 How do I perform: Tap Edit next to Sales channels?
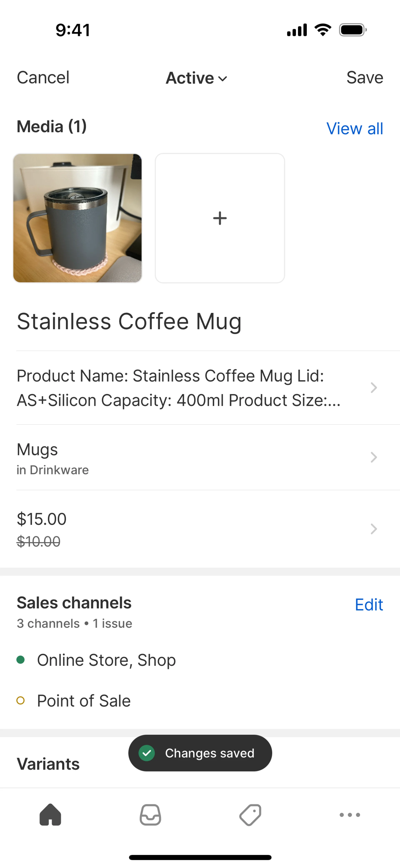tap(369, 605)
